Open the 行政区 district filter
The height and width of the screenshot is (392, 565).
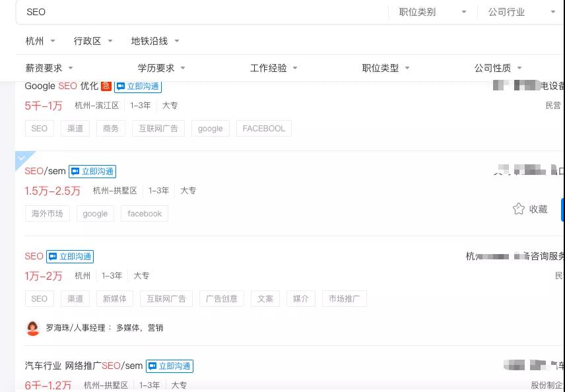(93, 41)
